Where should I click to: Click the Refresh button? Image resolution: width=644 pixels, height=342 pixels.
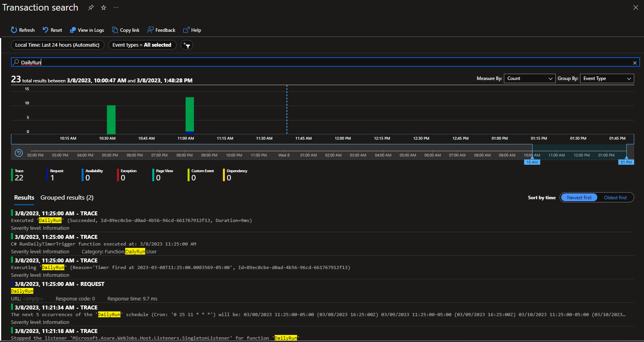point(23,30)
